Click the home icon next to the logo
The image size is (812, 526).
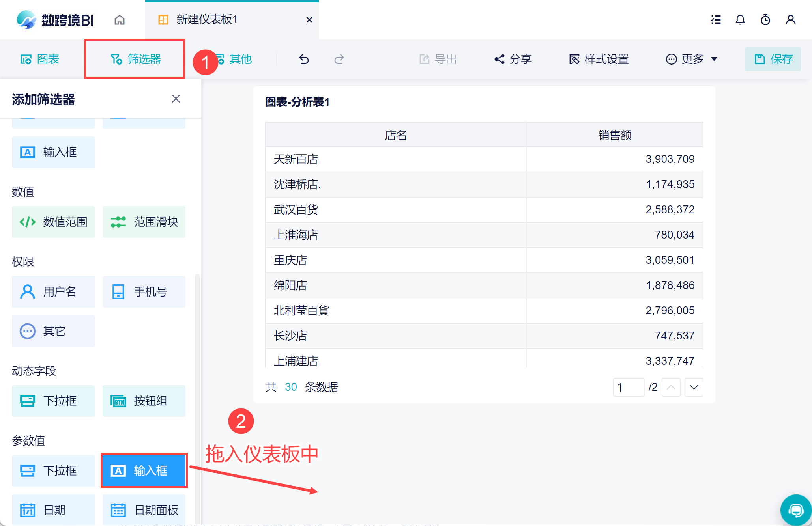pos(120,20)
